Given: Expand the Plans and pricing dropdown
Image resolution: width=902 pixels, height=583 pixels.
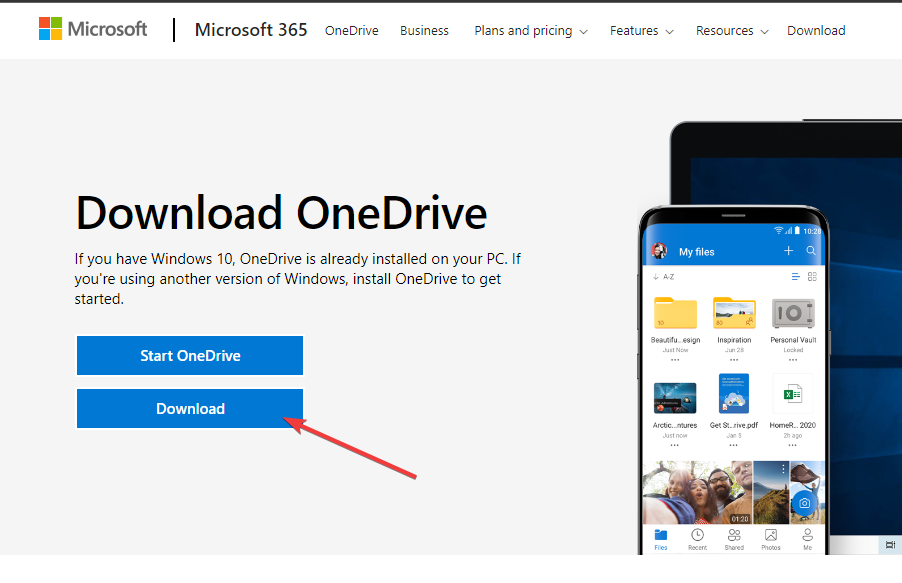Looking at the screenshot, I should [x=530, y=31].
